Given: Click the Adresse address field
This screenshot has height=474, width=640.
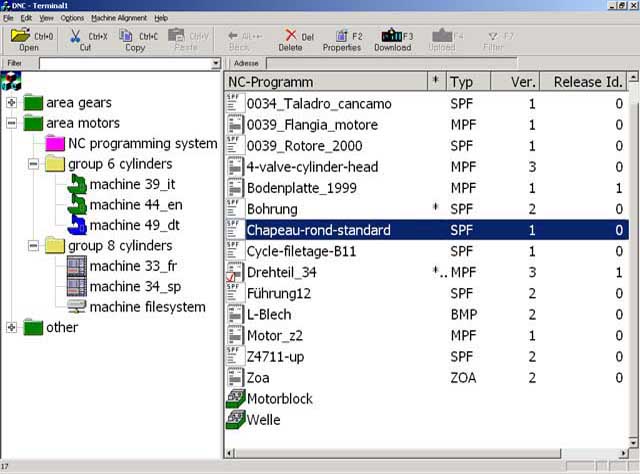Looking at the screenshot, I should tap(391, 63).
